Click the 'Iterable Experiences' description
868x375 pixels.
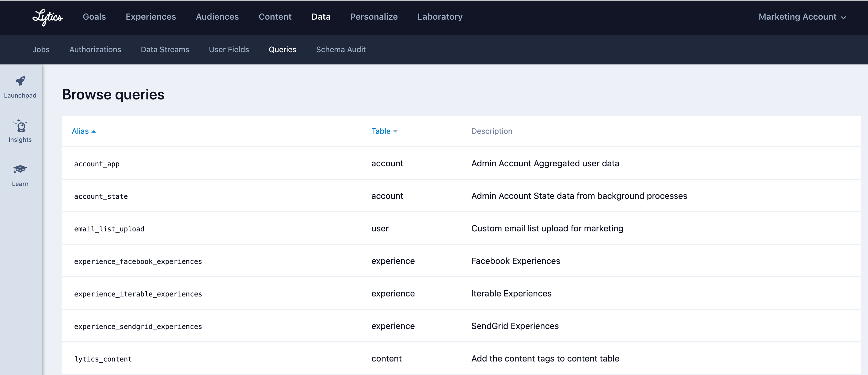(511, 293)
